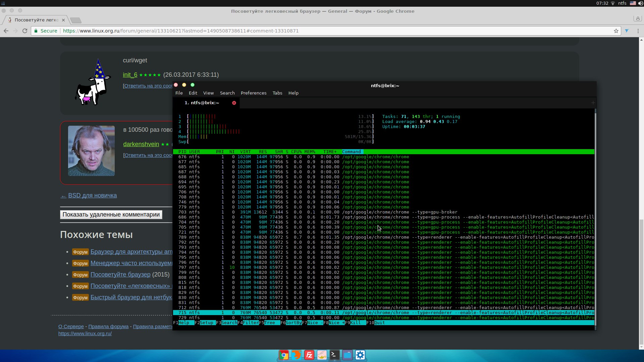Select htop process row PID 703 gpu-broker
644x362 pixels.
pos(383,212)
